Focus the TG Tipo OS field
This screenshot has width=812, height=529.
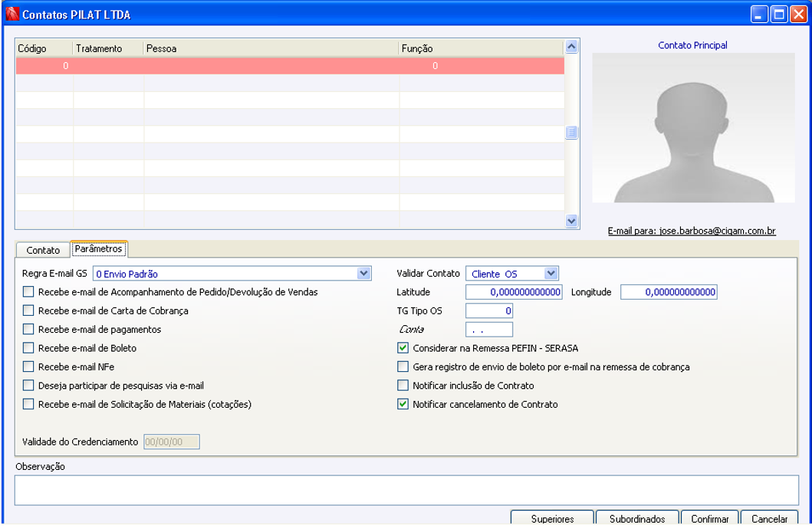(x=489, y=310)
